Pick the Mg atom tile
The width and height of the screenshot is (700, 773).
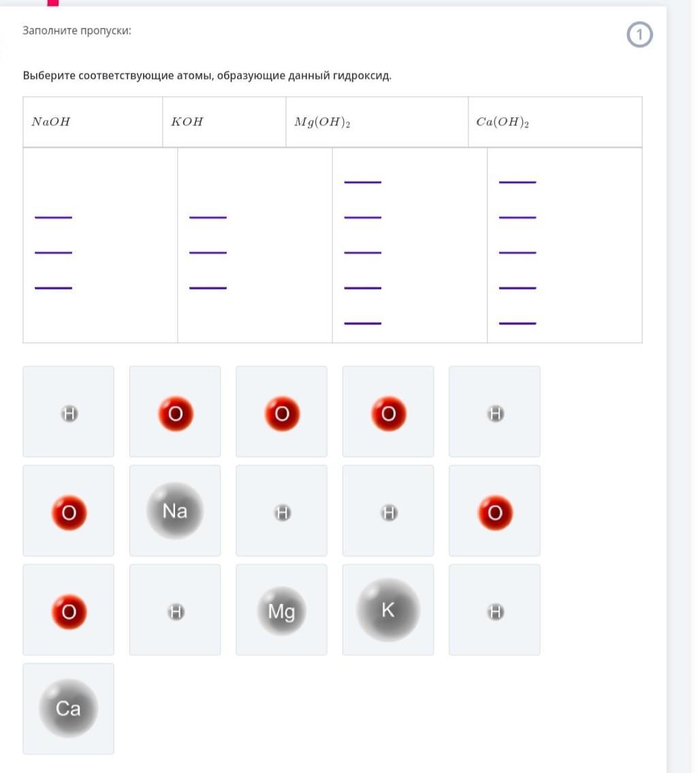tap(281, 610)
